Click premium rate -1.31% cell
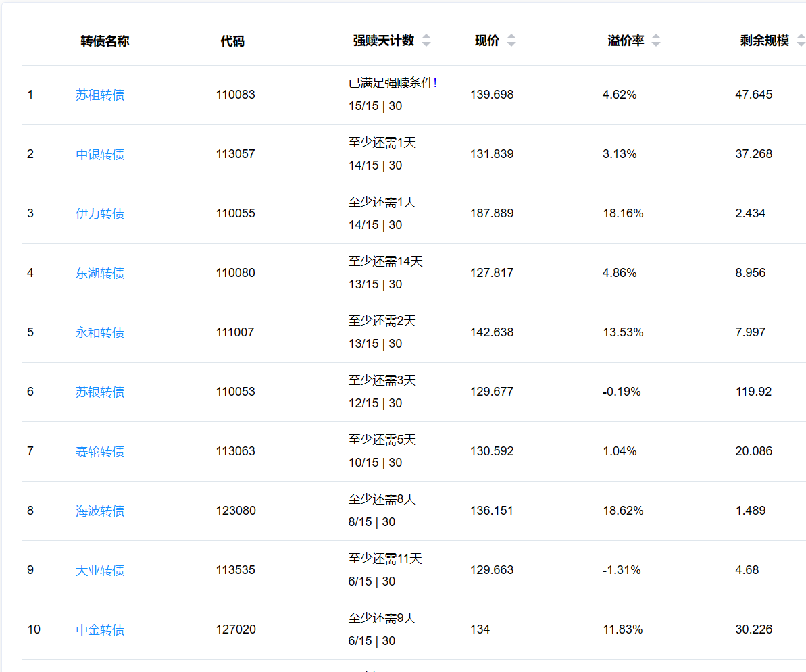Screen dimensions: 806x672 (x=622, y=570)
